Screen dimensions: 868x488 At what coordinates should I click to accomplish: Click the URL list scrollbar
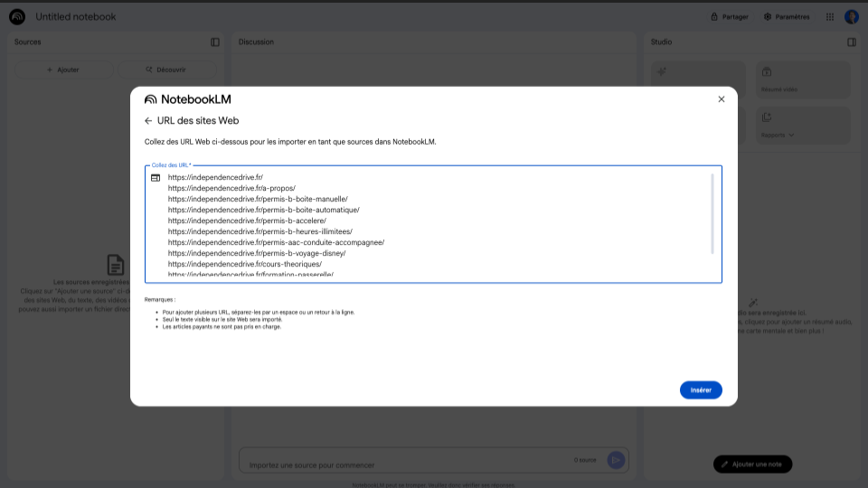(x=712, y=213)
